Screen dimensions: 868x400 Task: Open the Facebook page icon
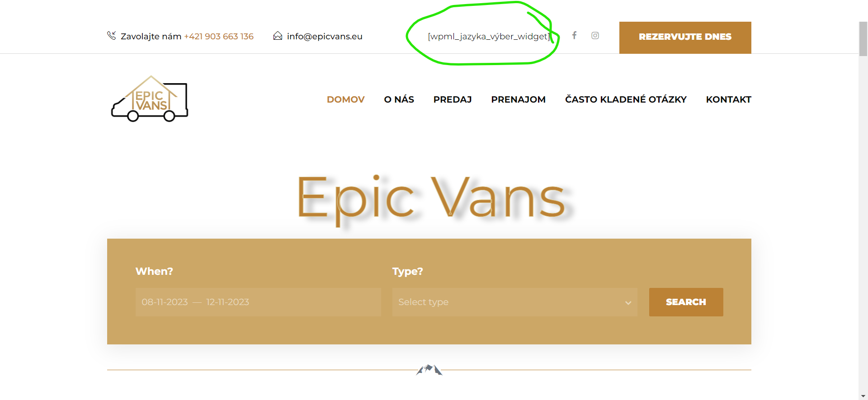coord(574,35)
